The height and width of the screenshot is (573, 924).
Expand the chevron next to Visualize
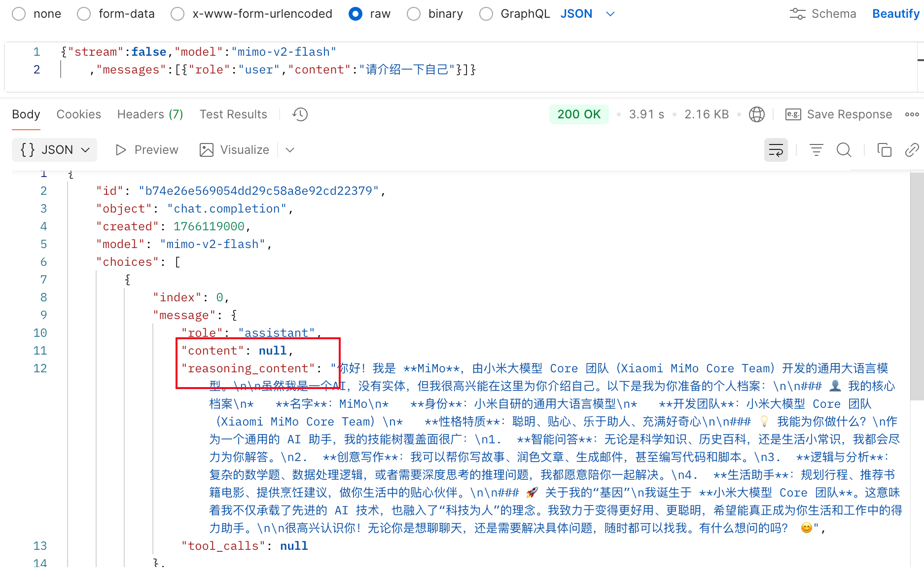[290, 150]
